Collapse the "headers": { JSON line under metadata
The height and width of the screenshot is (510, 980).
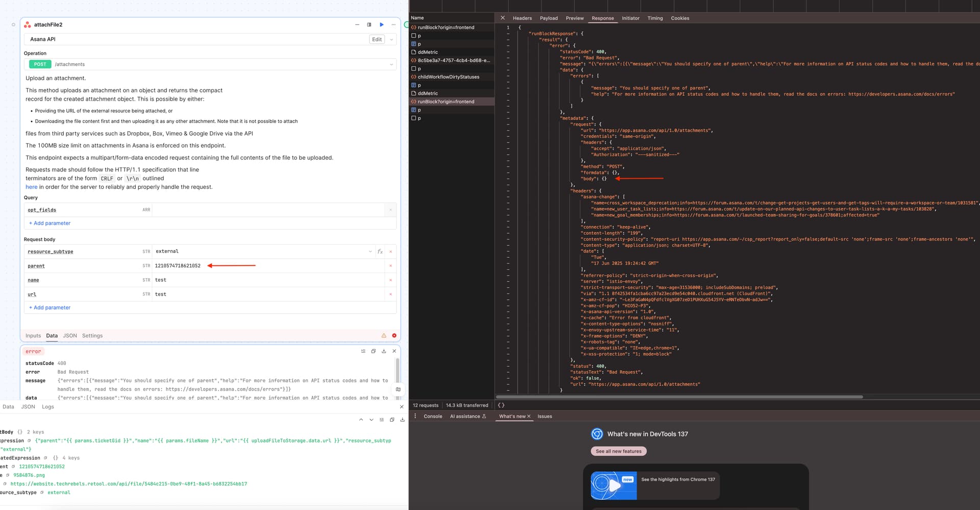point(508,191)
